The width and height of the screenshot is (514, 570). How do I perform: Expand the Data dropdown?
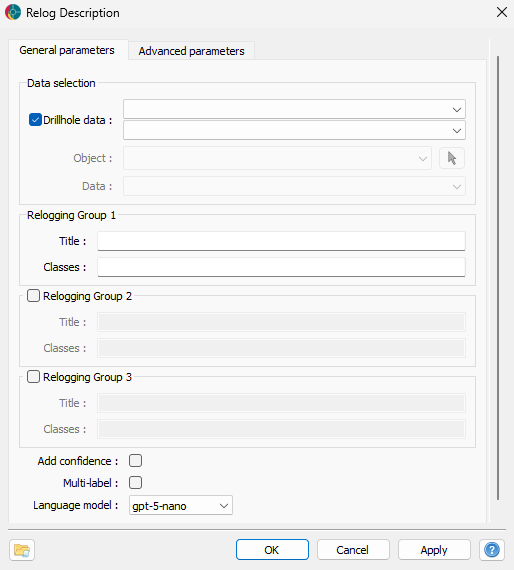coord(294,186)
